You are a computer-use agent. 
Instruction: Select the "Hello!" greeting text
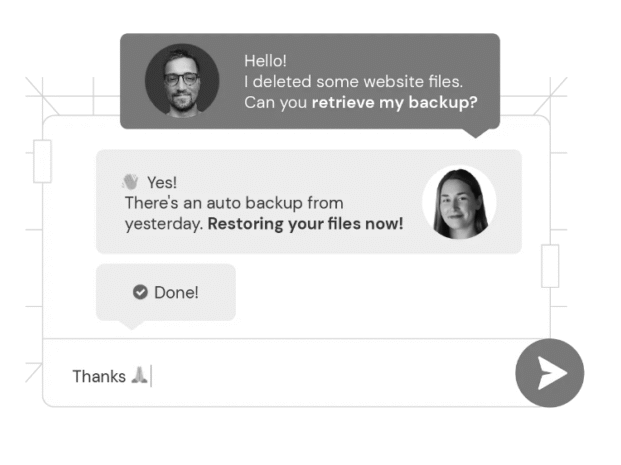[x=265, y=61]
